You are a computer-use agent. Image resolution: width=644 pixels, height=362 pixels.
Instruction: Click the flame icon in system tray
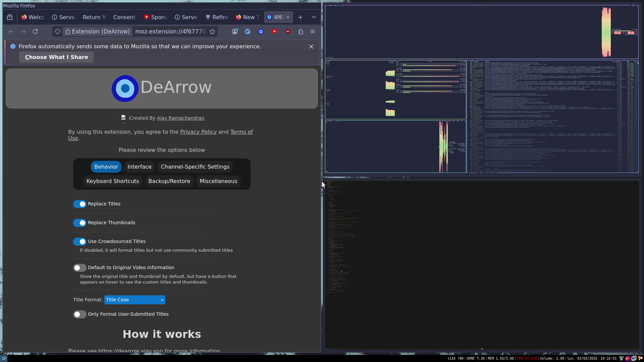pyautogui.click(x=628, y=358)
